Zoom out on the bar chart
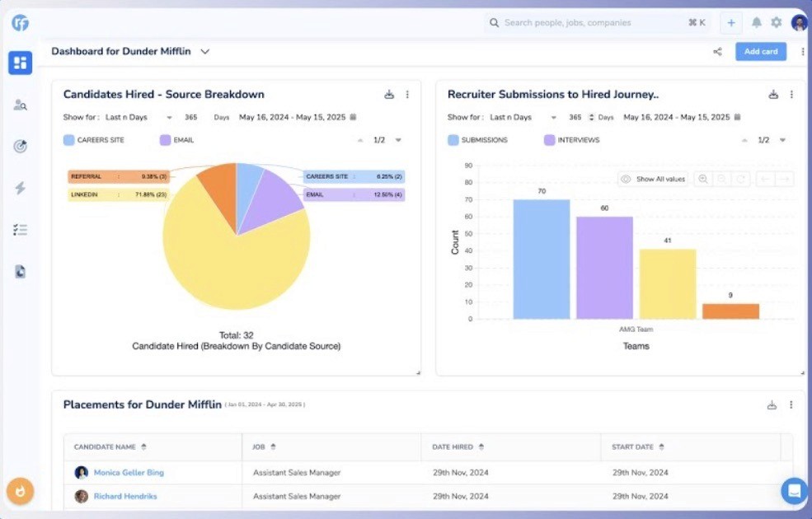The image size is (812, 519). pyautogui.click(x=722, y=179)
